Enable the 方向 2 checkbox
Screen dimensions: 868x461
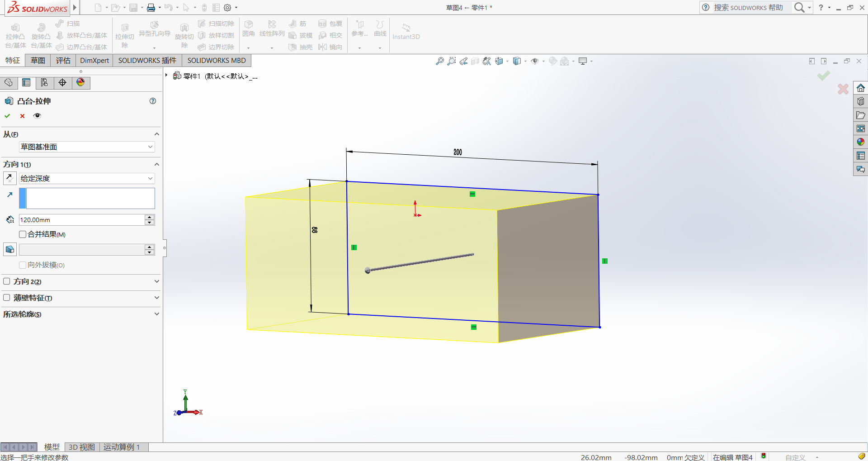click(x=7, y=281)
